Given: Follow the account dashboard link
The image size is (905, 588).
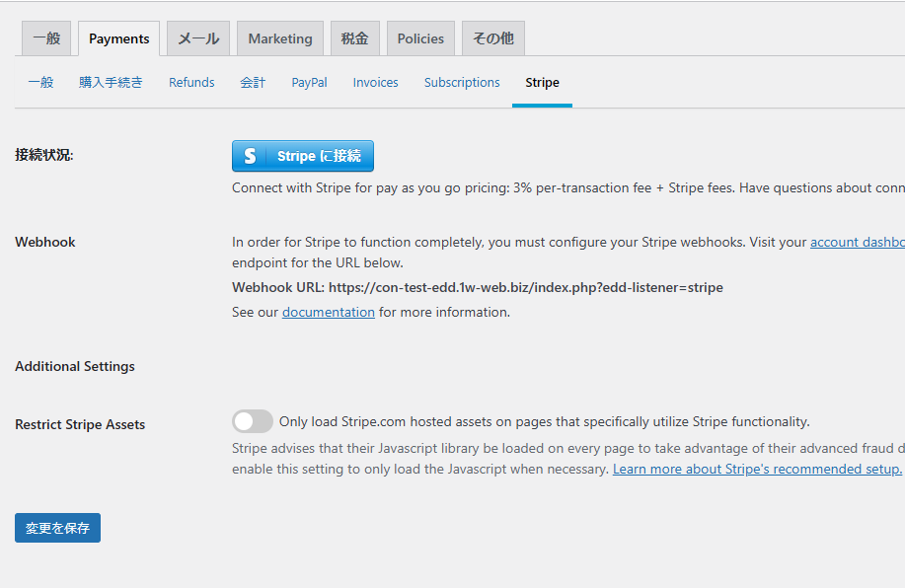Looking at the screenshot, I should pos(857,242).
